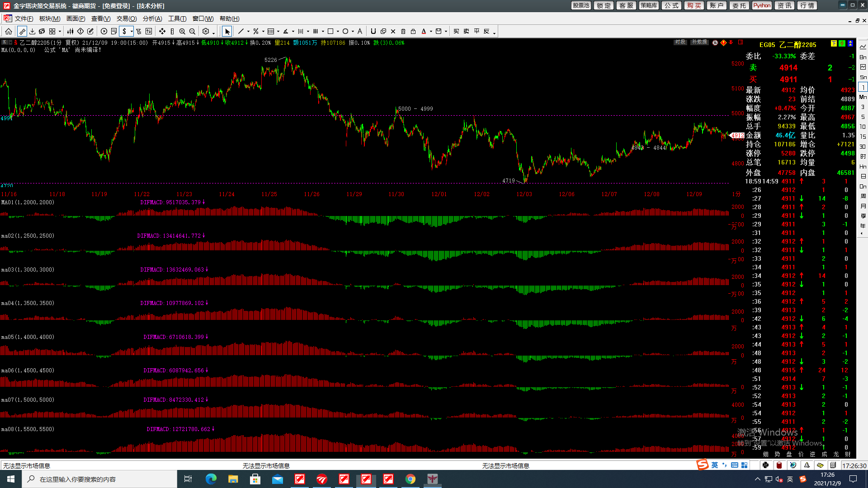This screenshot has height=488, width=868.
Task: Delete all drawings with trash icon
Action: [x=403, y=31]
